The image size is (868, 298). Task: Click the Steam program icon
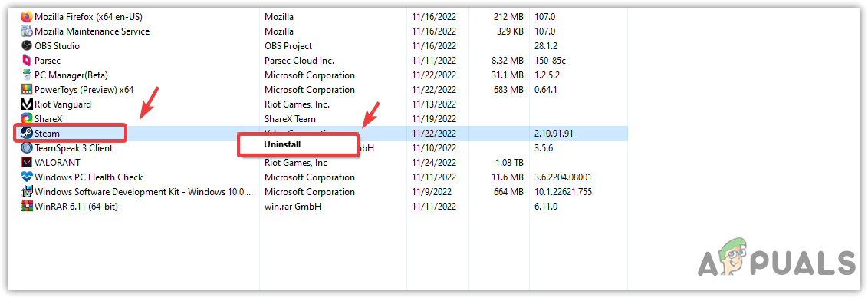coord(27,133)
